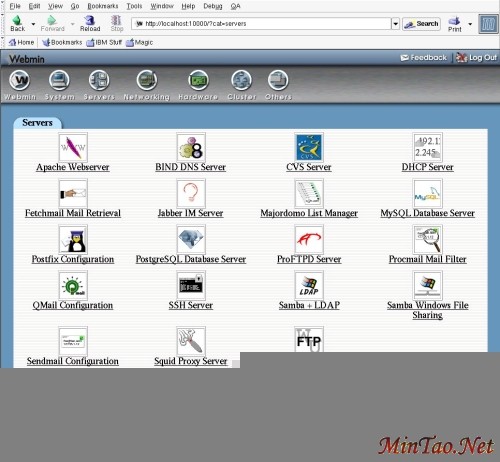This screenshot has width=500, height=462.
Task: Open the CVS Server icon
Action: (309, 147)
